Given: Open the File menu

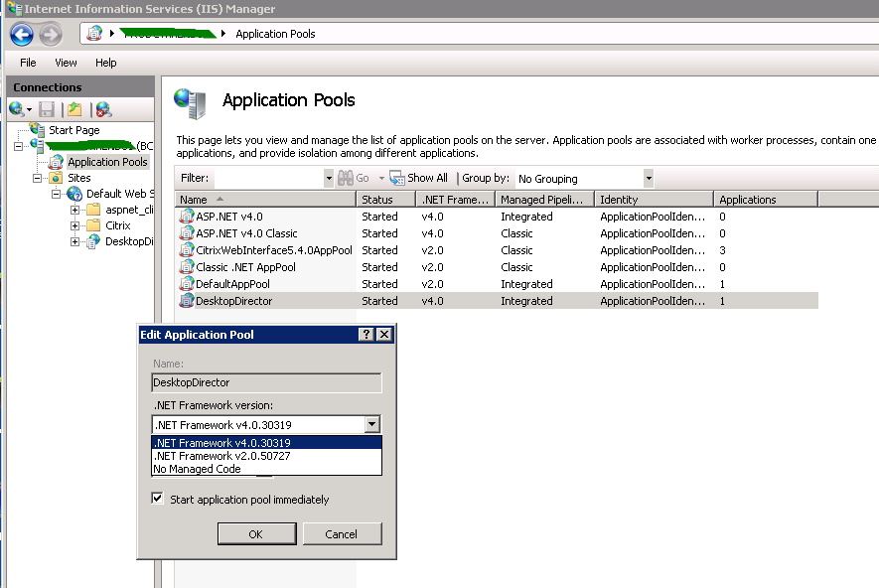Looking at the screenshot, I should pos(28,63).
